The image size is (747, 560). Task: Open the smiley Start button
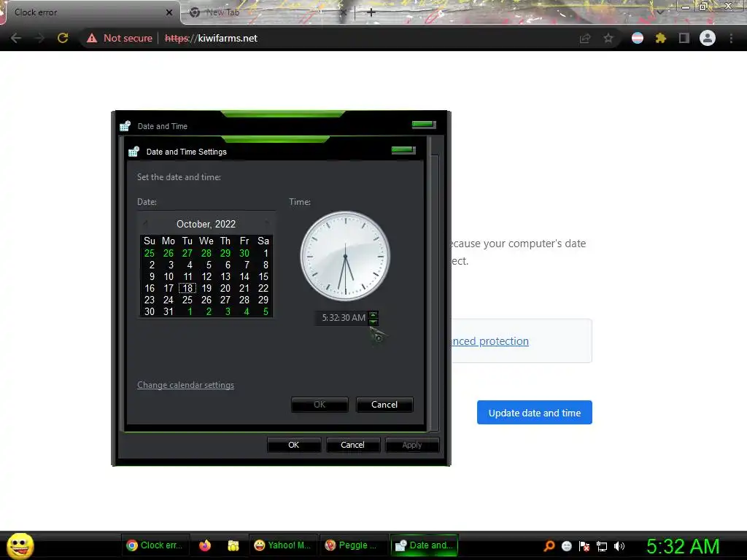coord(20,545)
